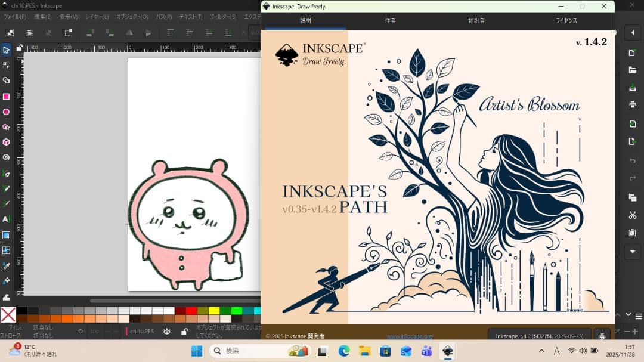Click the Rotate 90° clockwise icon
The height and width of the screenshot is (362, 644).
tap(110, 32)
